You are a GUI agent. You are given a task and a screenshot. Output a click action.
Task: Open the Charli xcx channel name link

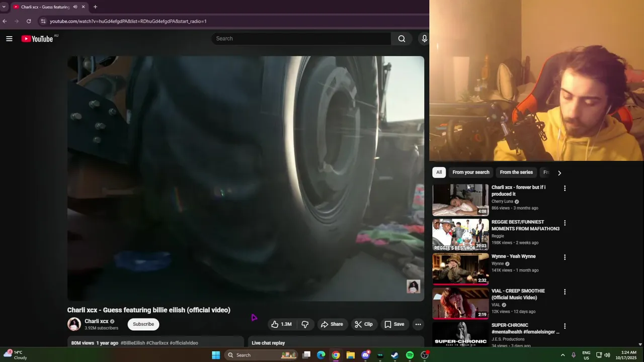(x=97, y=321)
